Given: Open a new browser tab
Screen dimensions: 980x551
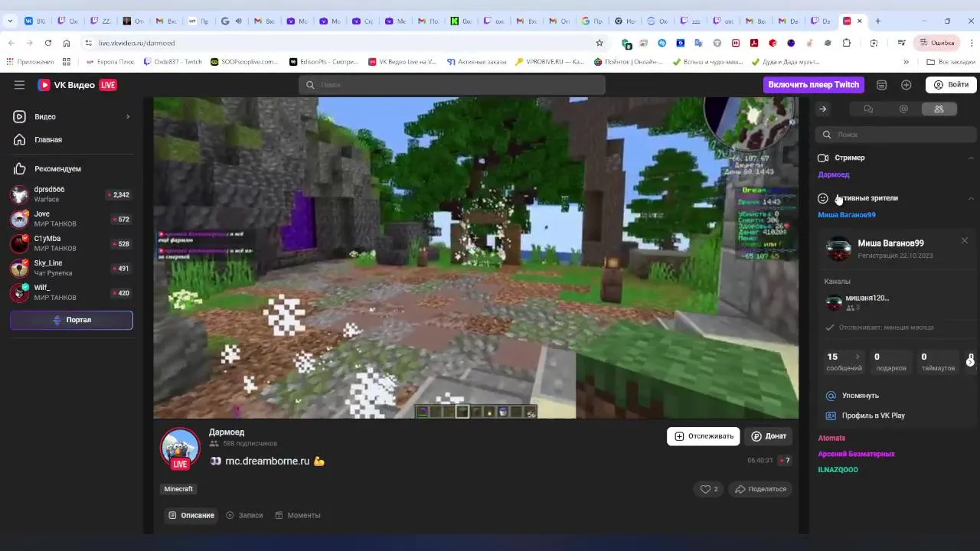Looking at the screenshot, I should (x=877, y=21).
